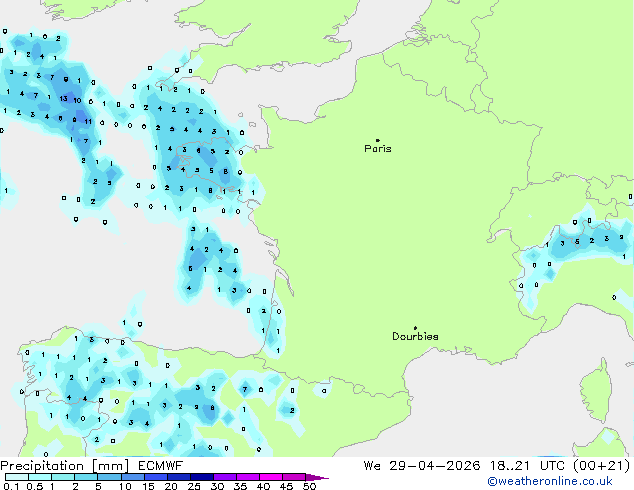Click the 1–2 mm legend color swatch
634x490 pixels.
pyautogui.click(x=63, y=477)
